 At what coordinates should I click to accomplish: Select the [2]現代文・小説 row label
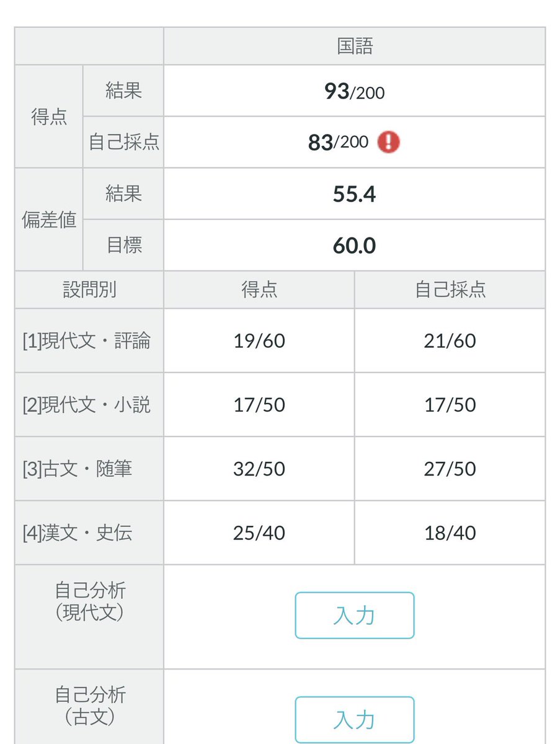[x=87, y=405]
